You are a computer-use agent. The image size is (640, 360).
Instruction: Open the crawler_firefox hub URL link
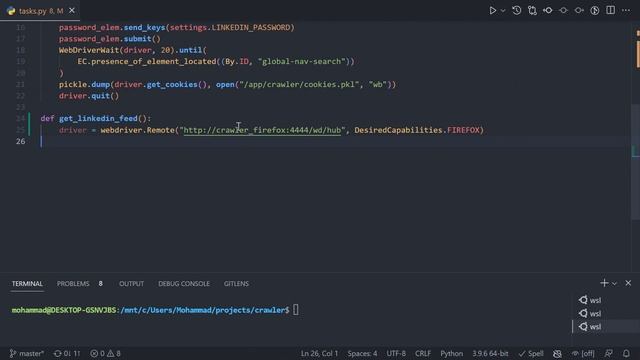[x=262, y=130]
